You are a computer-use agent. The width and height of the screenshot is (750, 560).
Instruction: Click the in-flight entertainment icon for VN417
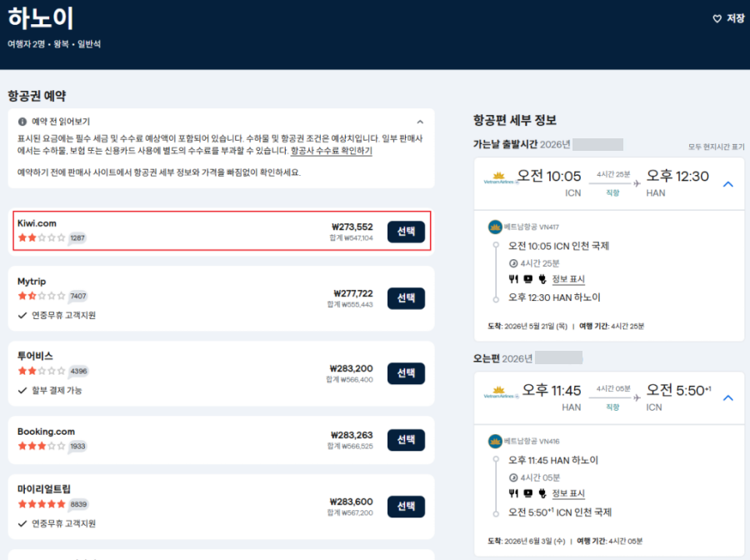point(527,278)
